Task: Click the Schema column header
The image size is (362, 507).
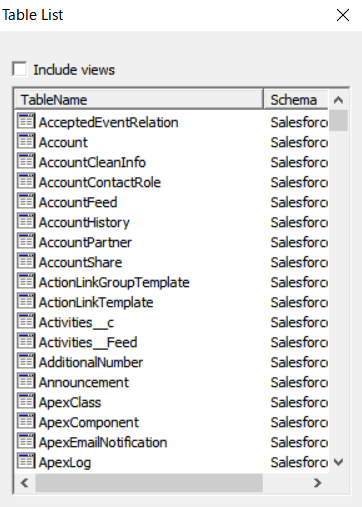Action: click(296, 100)
